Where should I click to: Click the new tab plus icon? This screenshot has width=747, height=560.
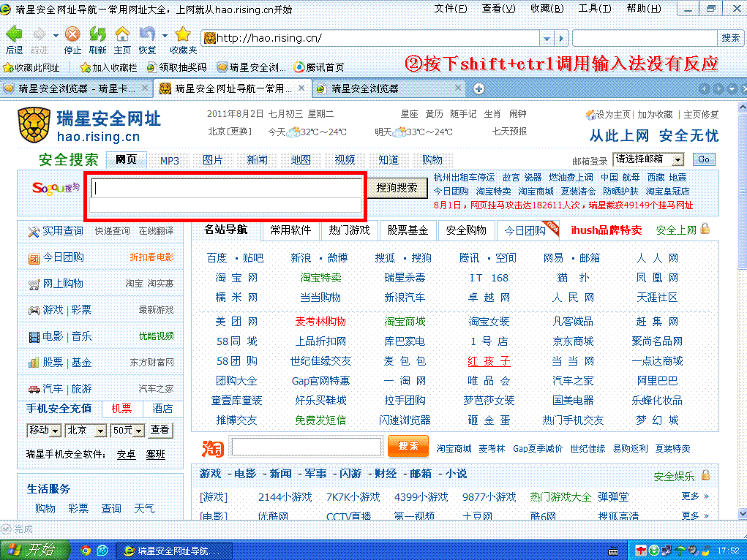coord(478,88)
